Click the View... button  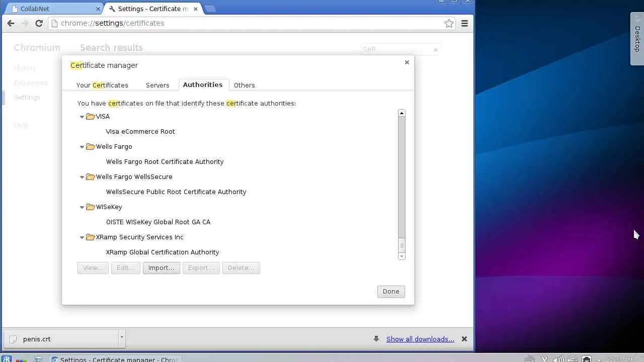pos(93,268)
